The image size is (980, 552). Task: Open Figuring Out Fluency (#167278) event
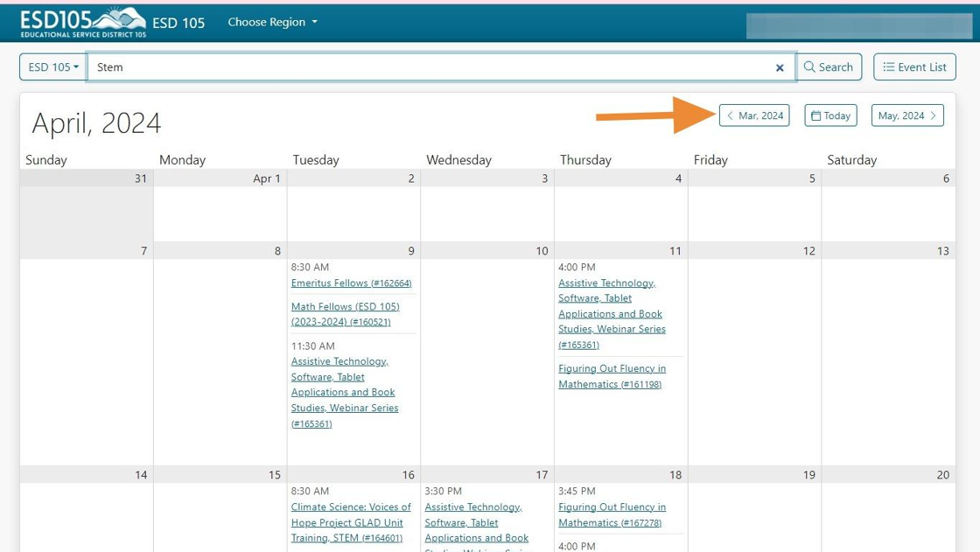click(x=612, y=514)
